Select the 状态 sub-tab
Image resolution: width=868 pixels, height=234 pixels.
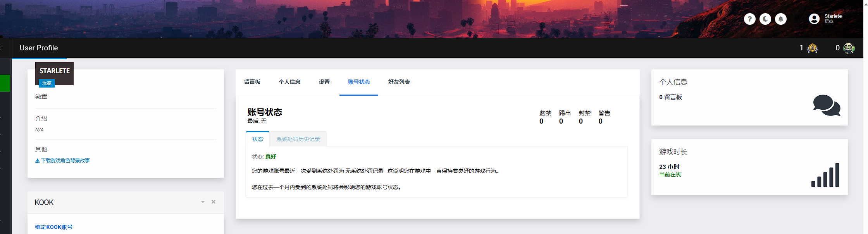258,139
